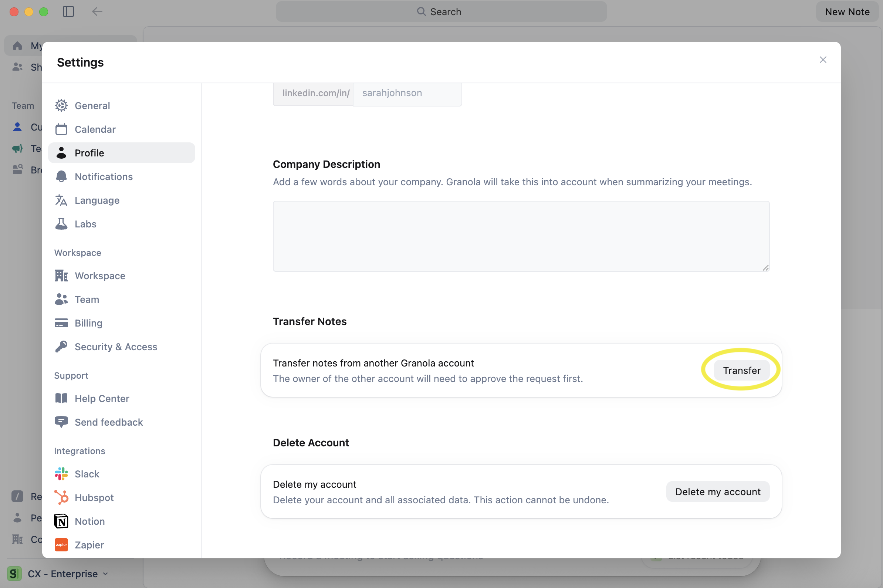Toggle the sidebar panel icon

click(68, 11)
